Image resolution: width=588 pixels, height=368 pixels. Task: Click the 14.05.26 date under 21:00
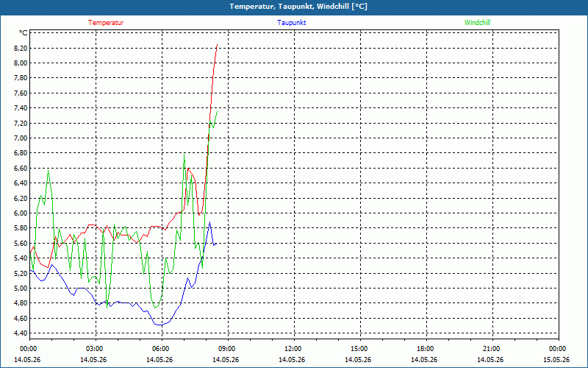tap(490, 360)
